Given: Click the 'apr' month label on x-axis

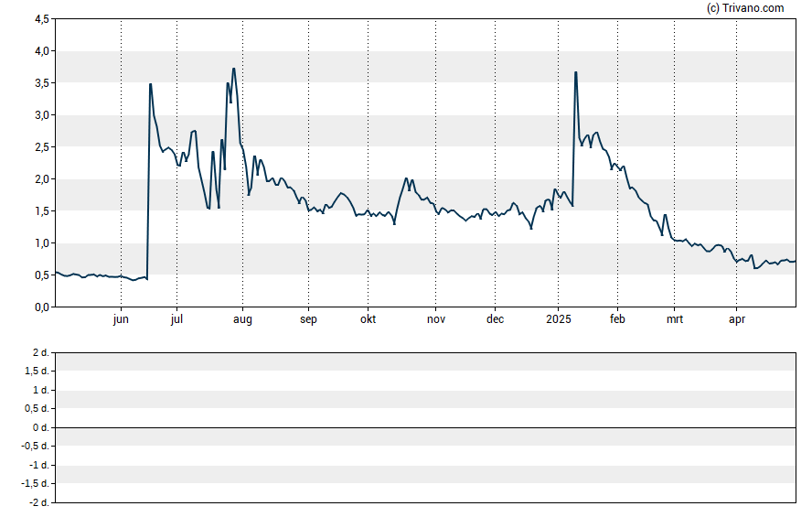Looking at the screenshot, I should coord(737,319).
